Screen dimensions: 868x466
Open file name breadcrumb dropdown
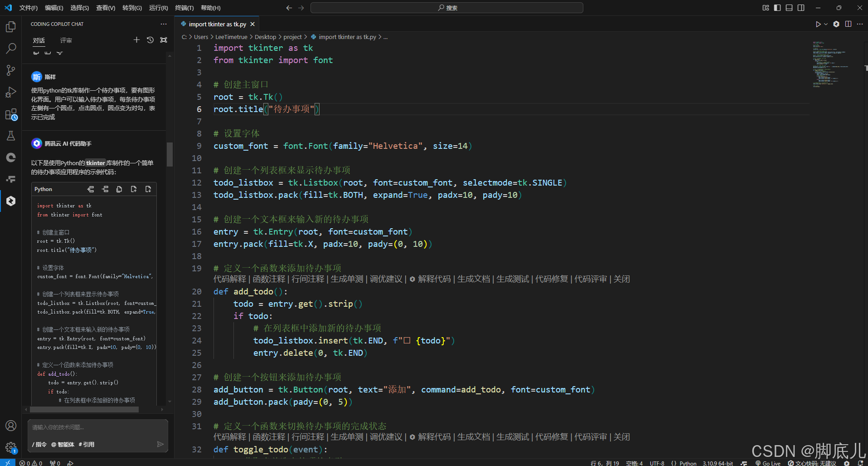[343, 37]
